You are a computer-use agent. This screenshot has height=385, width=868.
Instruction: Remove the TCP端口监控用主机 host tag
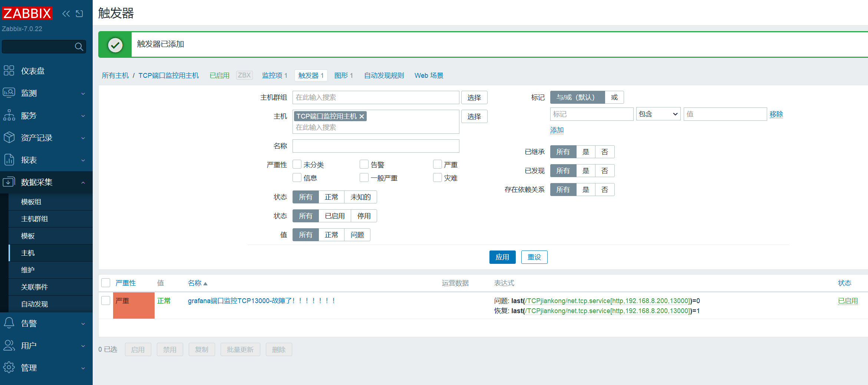pos(362,116)
